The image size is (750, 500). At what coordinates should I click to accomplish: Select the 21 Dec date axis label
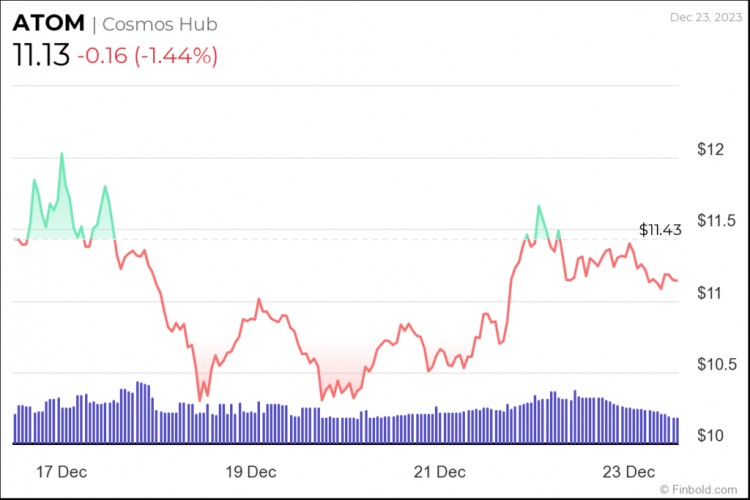click(440, 472)
